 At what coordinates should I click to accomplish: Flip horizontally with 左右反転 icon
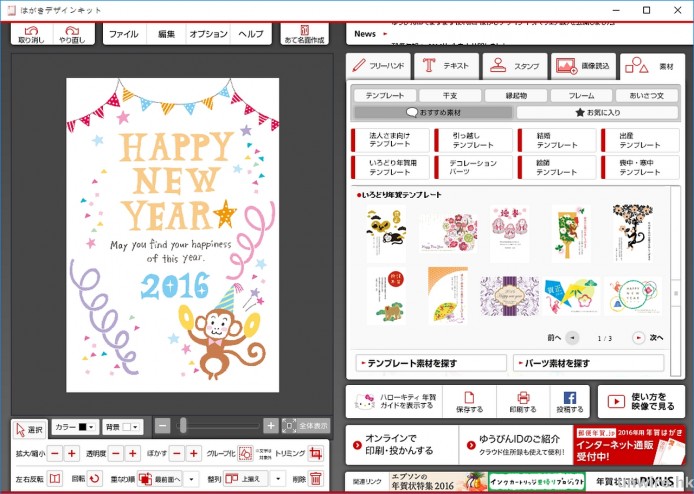(55, 479)
